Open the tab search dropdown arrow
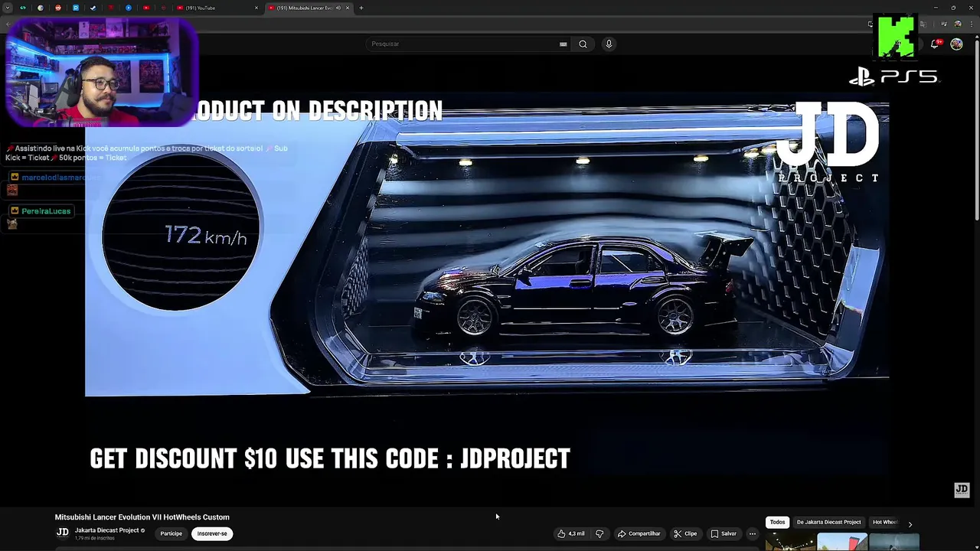 (7, 8)
